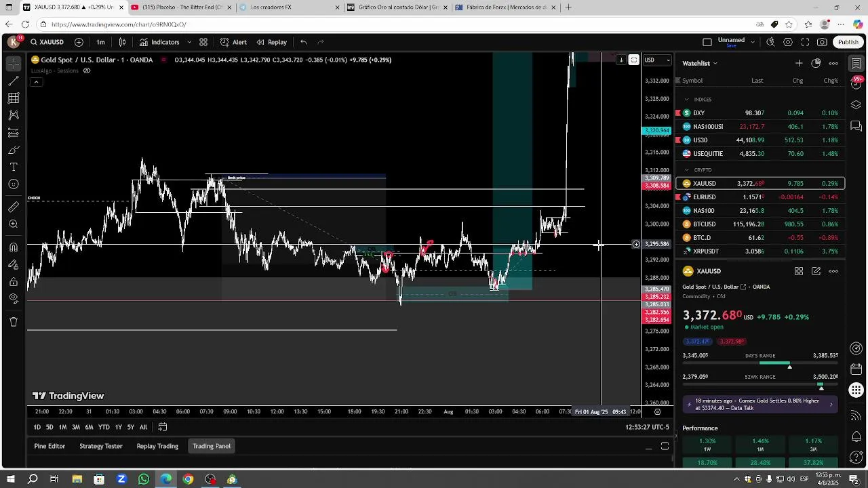
Task: Open Google Chrome from the taskbar
Action: pyautogui.click(x=188, y=479)
